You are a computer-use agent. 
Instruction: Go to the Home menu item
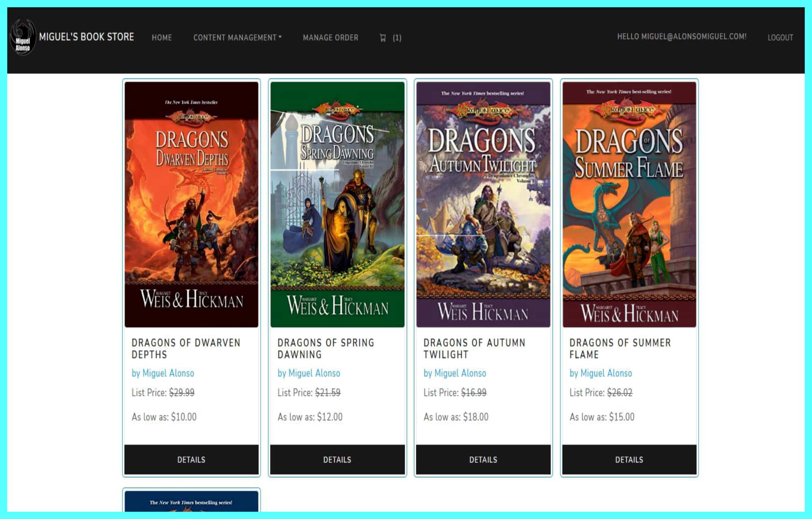162,38
